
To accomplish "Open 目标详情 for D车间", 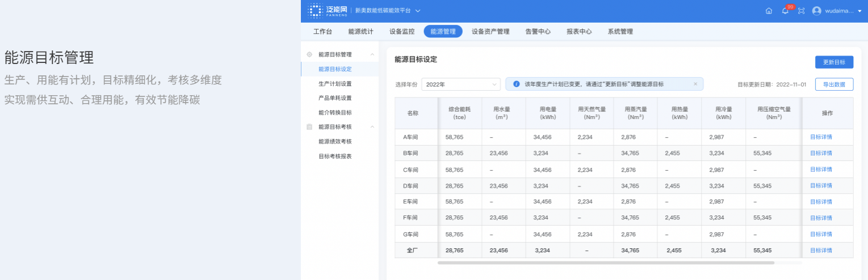I will point(821,186).
